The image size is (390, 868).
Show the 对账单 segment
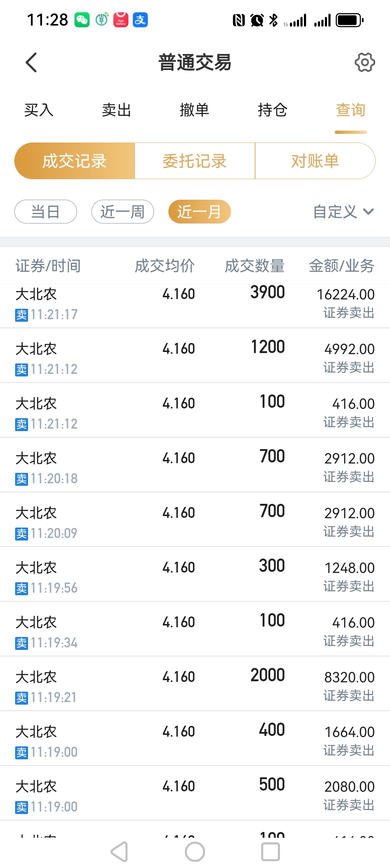(315, 161)
